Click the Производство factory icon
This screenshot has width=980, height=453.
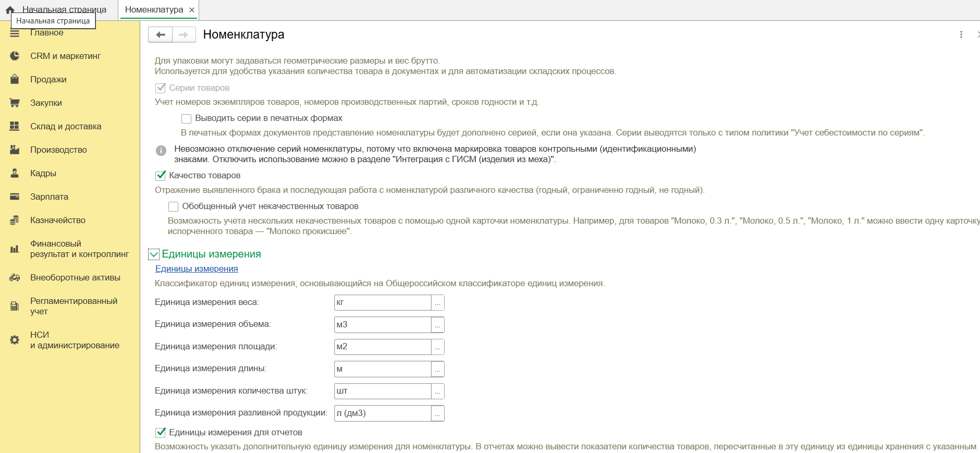pos(15,150)
